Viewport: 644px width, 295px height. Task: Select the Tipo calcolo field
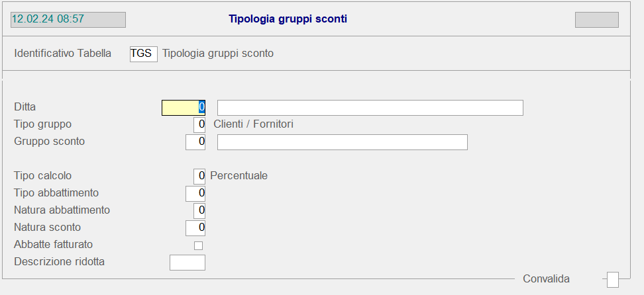tap(199, 176)
